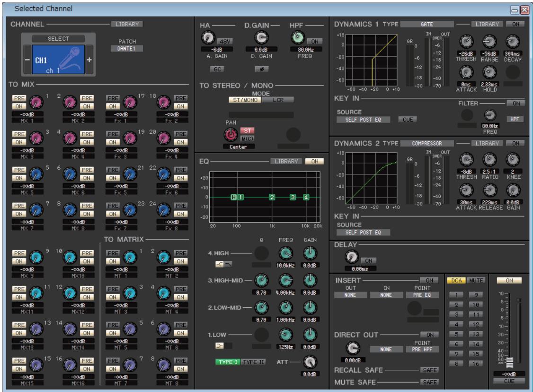Click the HPF frequency knob
This screenshot has width=533, height=392.
[298, 38]
